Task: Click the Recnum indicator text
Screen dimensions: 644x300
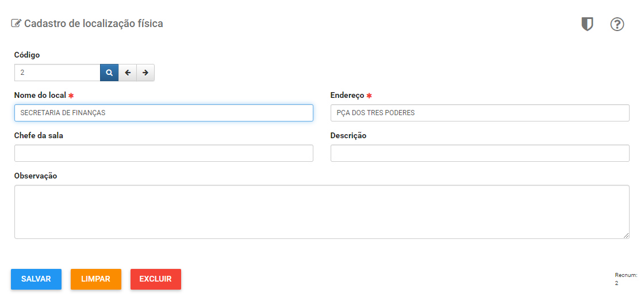Action: (x=626, y=279)
